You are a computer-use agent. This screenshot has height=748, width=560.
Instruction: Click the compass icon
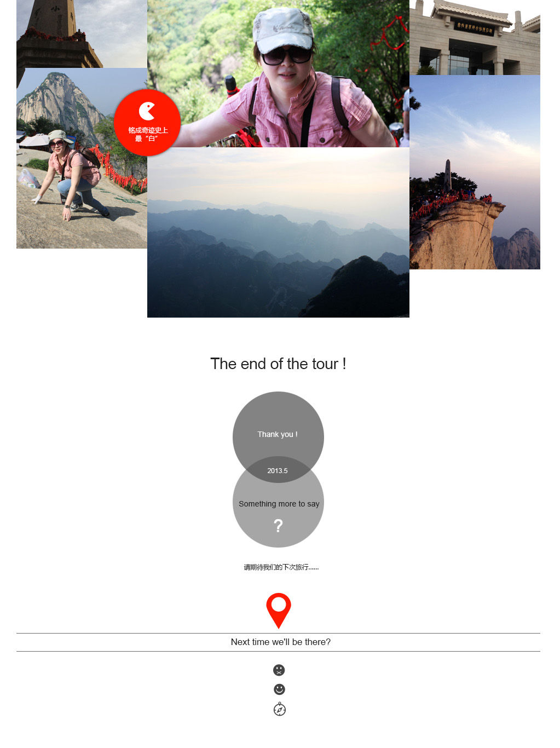tap(279, 709)
